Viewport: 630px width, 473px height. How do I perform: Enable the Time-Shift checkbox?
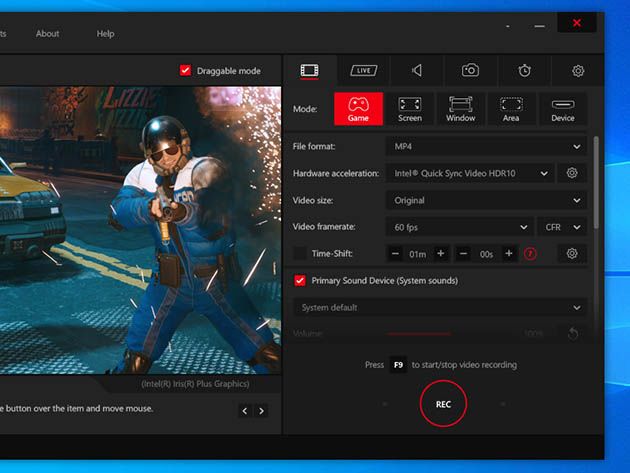pos(300,254)
